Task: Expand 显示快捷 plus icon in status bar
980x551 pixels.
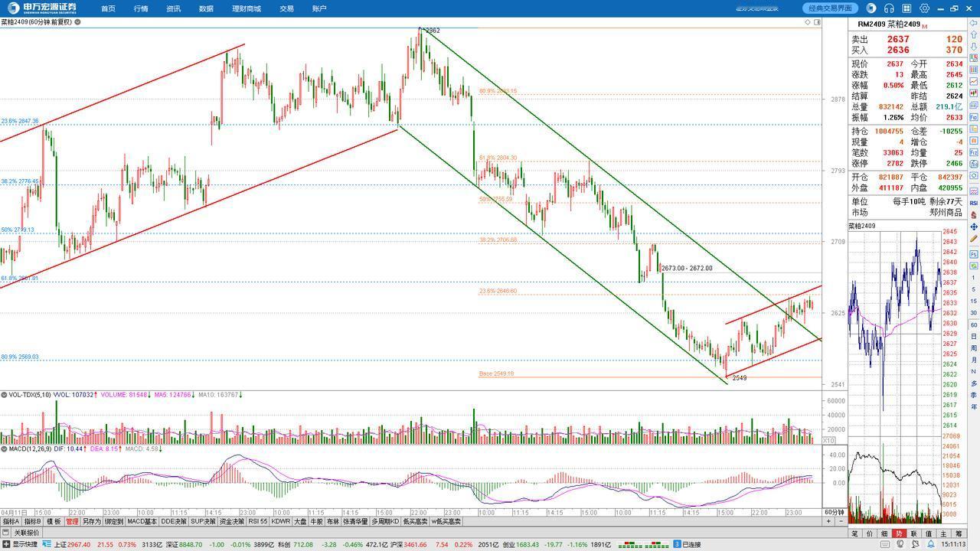Action: 6,544
